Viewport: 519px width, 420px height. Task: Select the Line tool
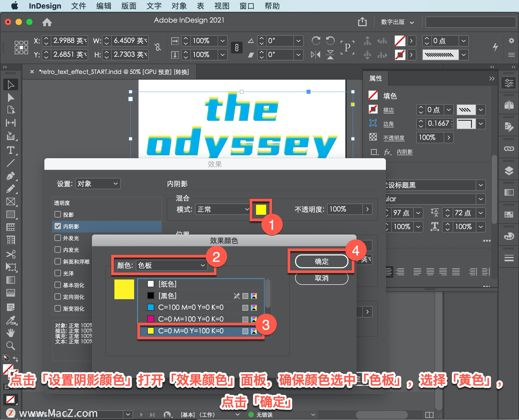pyautogui.click(x=11, y=163)
